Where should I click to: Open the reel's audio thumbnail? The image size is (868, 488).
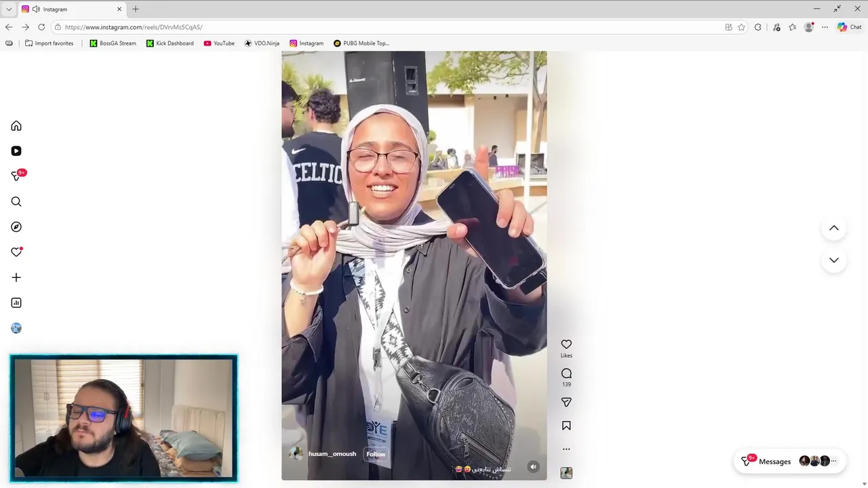[x=566, y=473]
